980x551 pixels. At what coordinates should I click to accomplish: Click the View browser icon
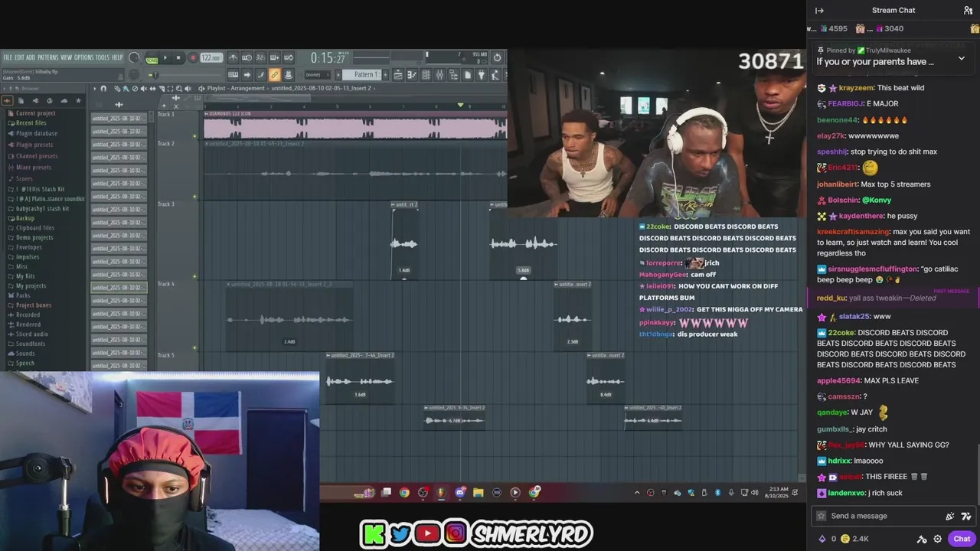click(453, 75)
